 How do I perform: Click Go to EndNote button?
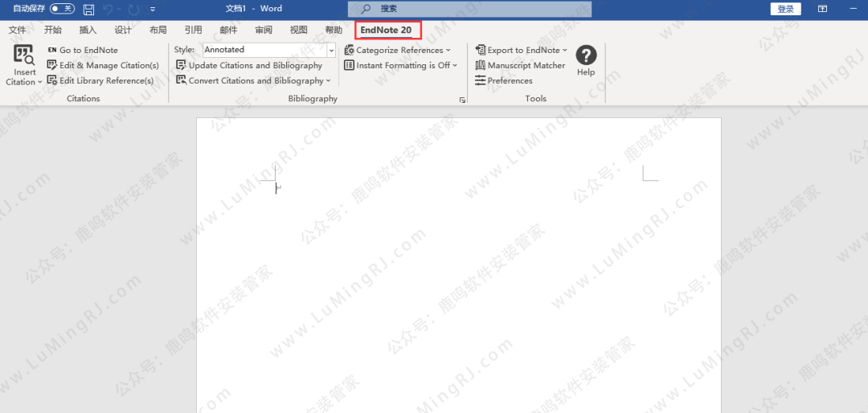pos(82,50)
